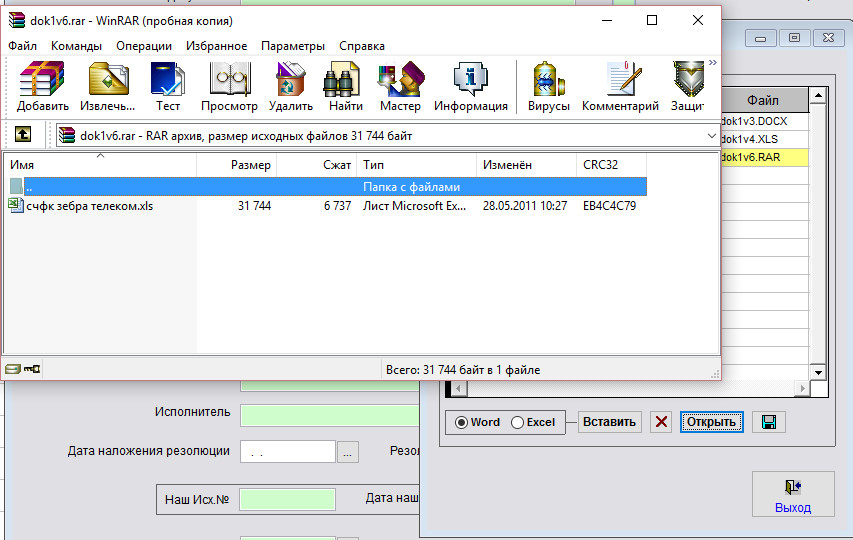This screenshot has height=540, width=853.
Task: Click red X delete button beside Вставить
Action: (x=661, y=422)
